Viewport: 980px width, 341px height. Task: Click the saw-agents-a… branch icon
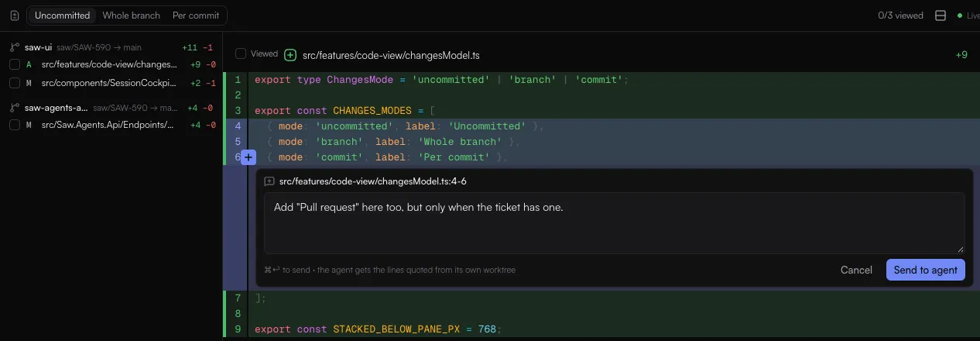pos(14,108)
